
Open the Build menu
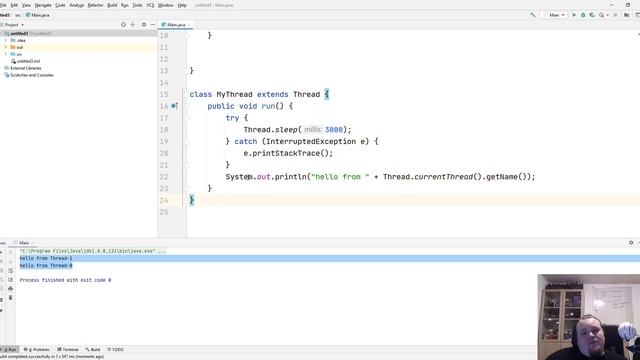[112, 5]
